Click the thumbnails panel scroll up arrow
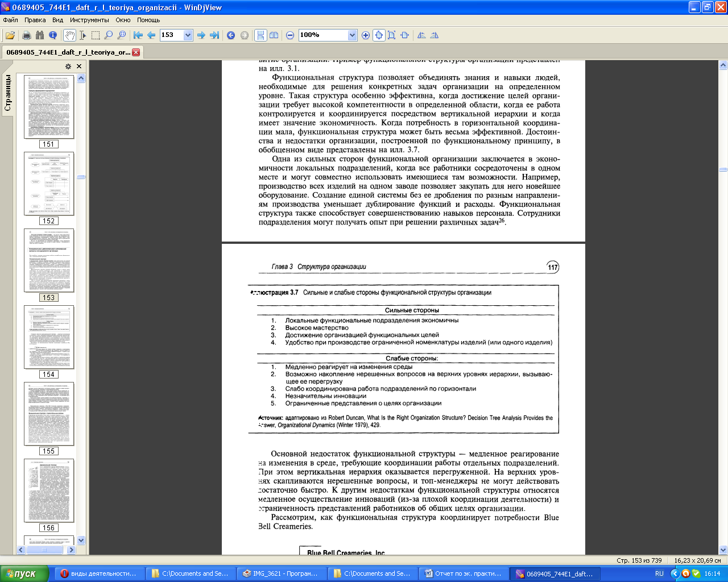728x582 pixels. 81,78
